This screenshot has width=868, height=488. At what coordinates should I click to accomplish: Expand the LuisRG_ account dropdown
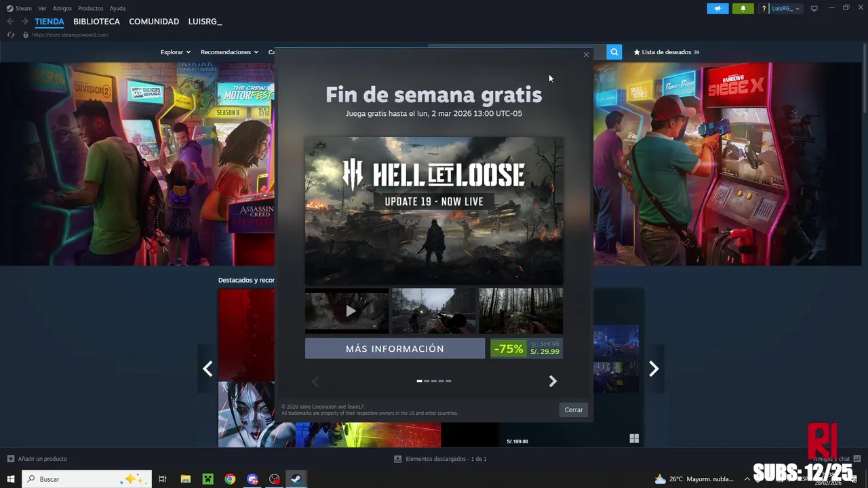(786, 9)
